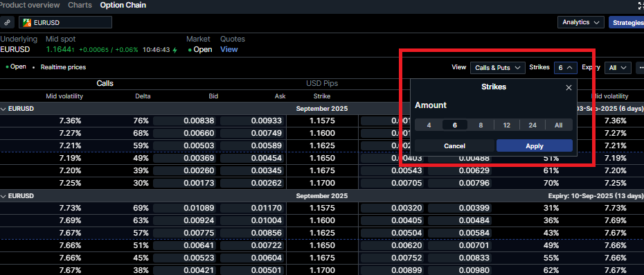Click call bid 0.00924 for 13-day expiry
The image size is (644, 275).
(184, 220)
